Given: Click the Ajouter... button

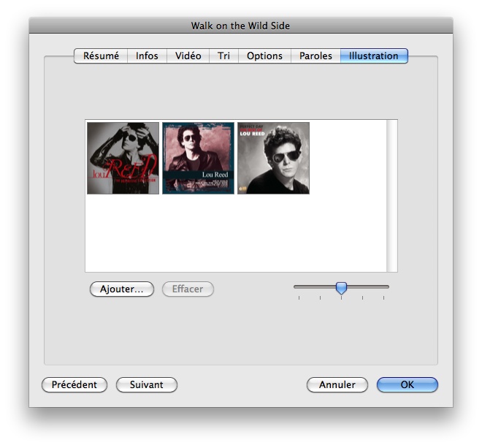Looking at the screenshot, I should point(121,289).
